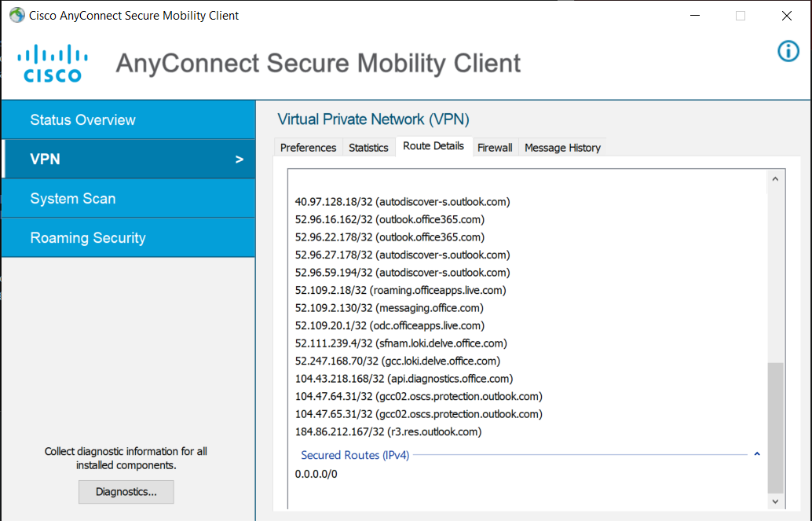View the Message History tab

tap(562, 148)
